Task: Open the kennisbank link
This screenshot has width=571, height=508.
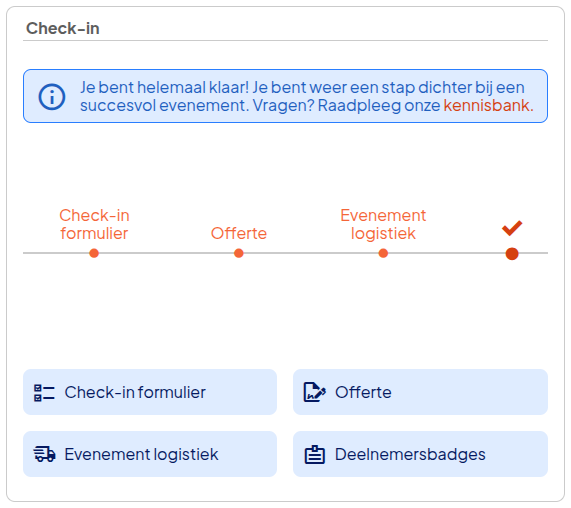Action: click(x=488, y=106)
